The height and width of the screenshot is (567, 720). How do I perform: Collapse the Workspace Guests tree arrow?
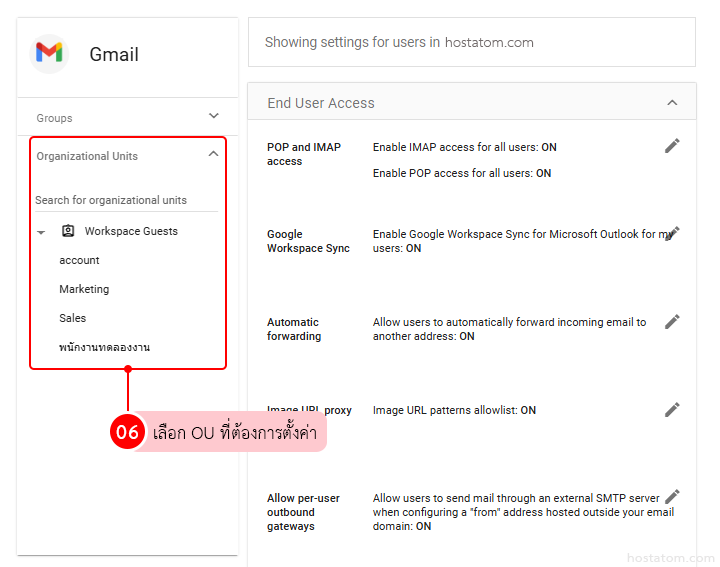click(x=41, y=232)
